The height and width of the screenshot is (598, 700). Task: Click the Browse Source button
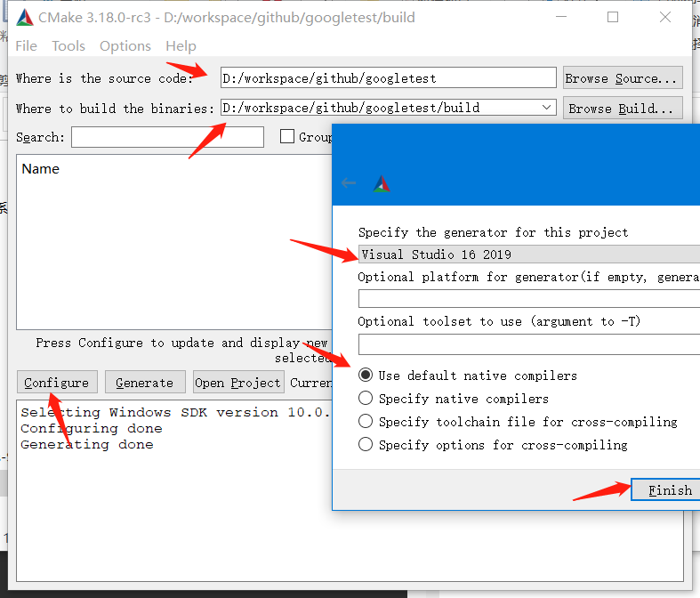(x=623, y=77)
